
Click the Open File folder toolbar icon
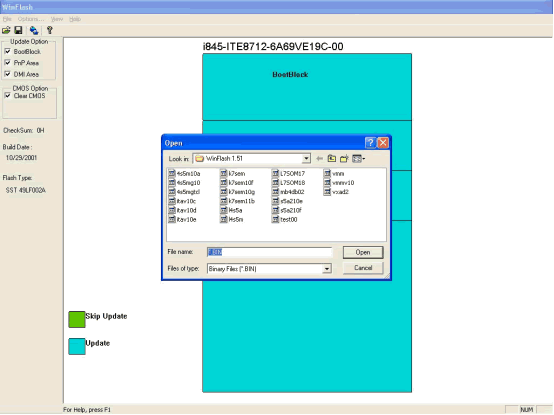point(6,30)
